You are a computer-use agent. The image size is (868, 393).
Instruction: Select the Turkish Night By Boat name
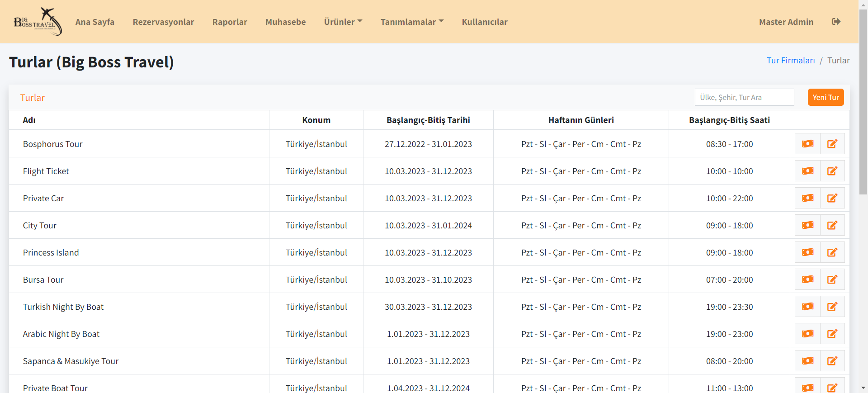pyautogui.click(x=63, y=307)
